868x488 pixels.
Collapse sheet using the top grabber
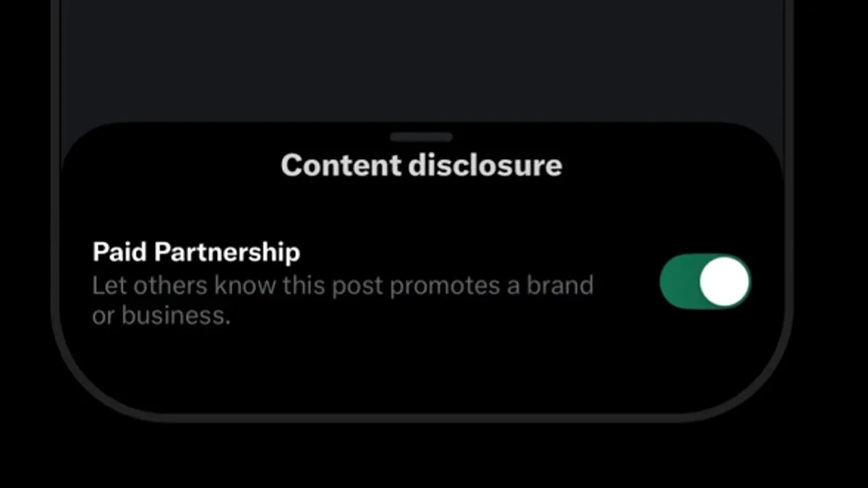click(421, 137)
